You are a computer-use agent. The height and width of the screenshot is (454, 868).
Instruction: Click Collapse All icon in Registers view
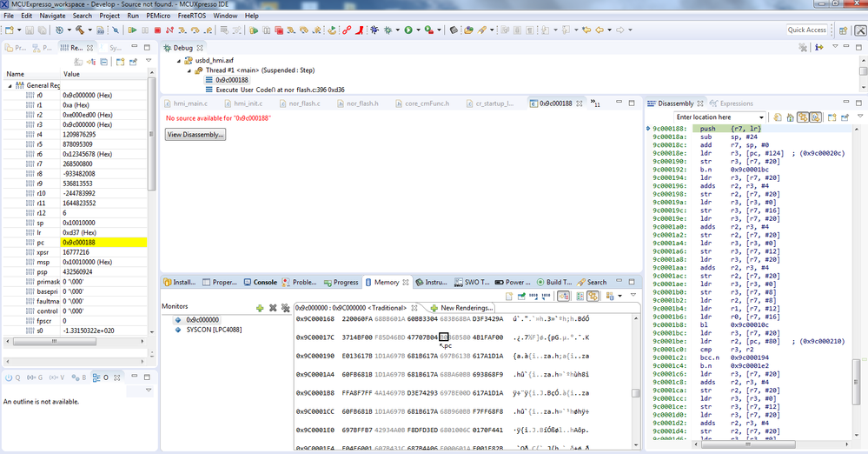[x=103, y=62]
